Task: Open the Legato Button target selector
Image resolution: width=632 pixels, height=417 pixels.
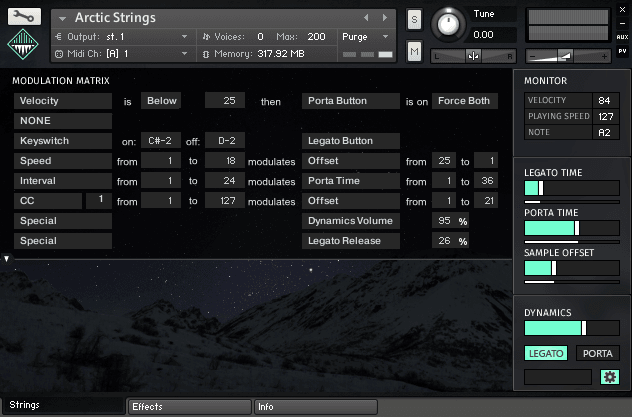Action: (351, 141)
